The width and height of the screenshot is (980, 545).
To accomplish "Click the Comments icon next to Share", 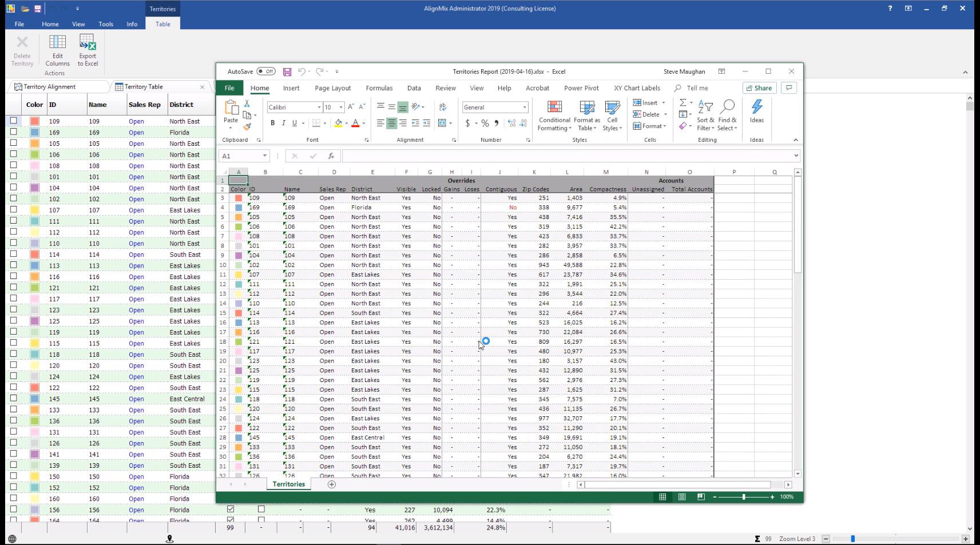I will click(789, 88).
